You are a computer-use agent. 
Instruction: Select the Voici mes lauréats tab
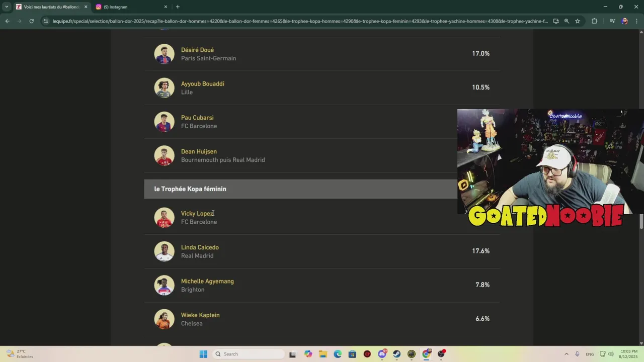click(51, 7)
